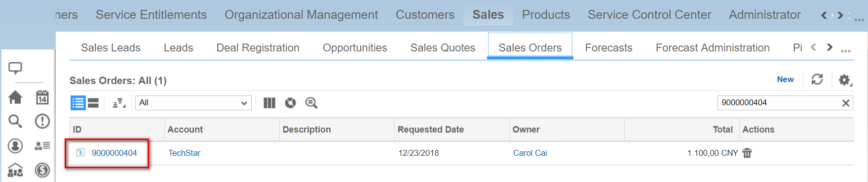The height and width of the screenshot is (182, 868).
Task: Open the calendar icon in sidebar
Action: [x=42, y=97]
